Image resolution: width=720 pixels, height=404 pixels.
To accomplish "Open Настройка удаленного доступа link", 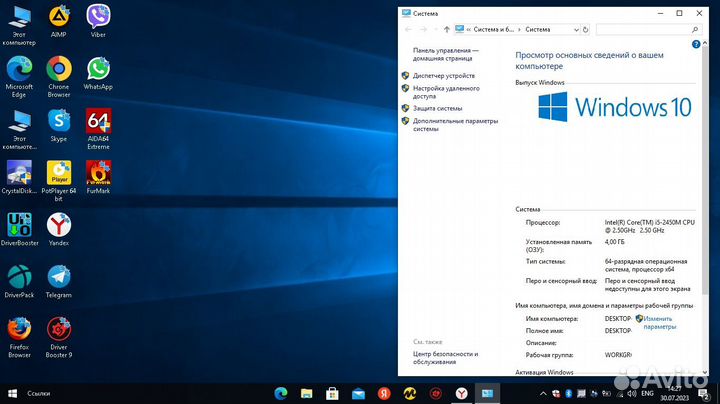I will coord(446,92).
